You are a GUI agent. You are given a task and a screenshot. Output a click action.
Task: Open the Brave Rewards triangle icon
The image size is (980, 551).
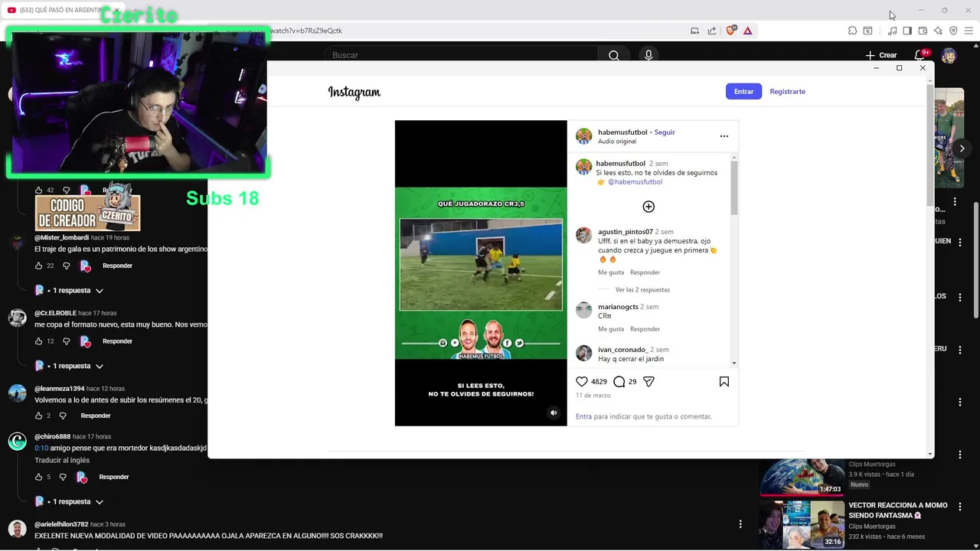(x=748, y=31)
